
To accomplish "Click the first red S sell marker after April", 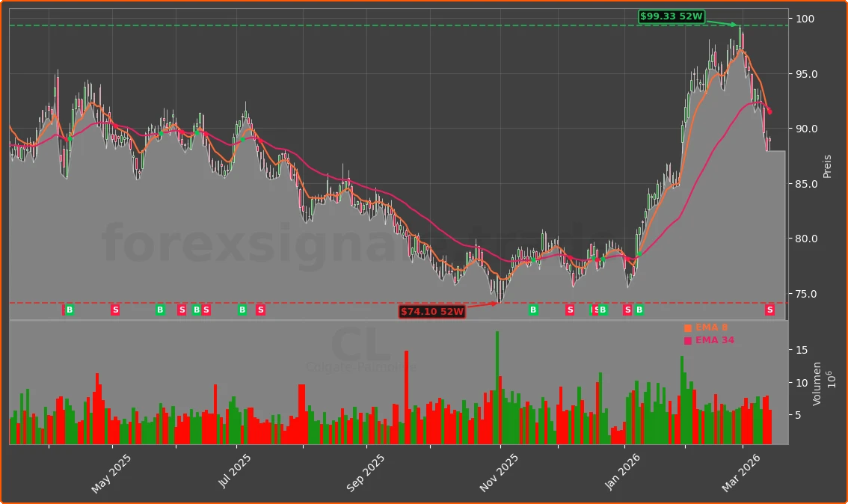I will coord(115,310).
